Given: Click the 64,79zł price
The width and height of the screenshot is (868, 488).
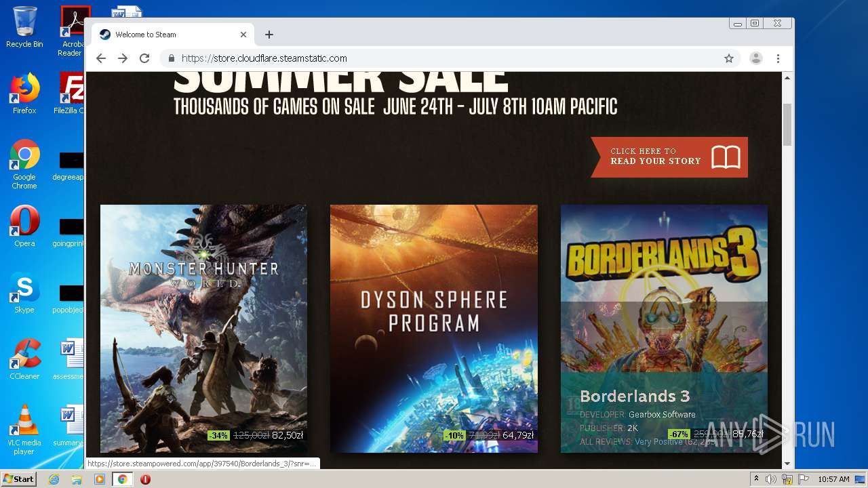Looking at the screenshot, I should (518, 435).
